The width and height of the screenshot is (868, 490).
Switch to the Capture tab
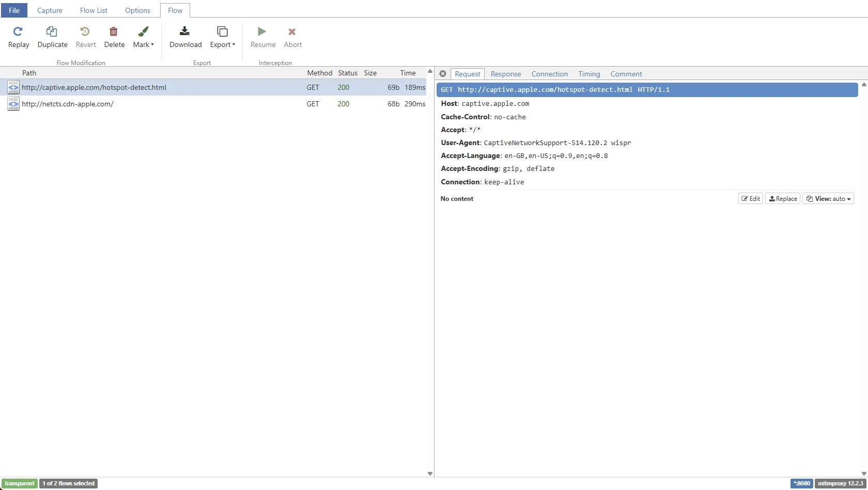50,10
